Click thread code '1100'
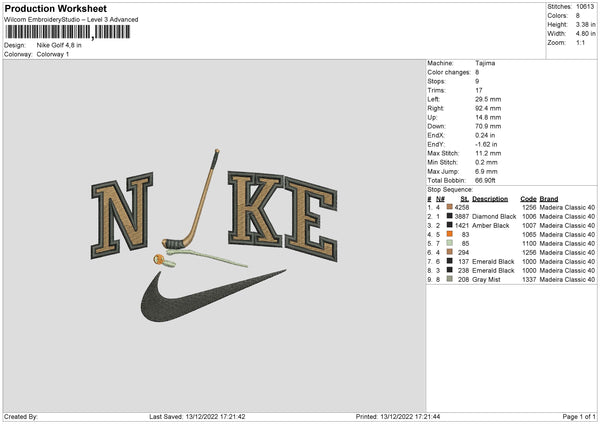600x424 pixels. click(x=529, y=243)
